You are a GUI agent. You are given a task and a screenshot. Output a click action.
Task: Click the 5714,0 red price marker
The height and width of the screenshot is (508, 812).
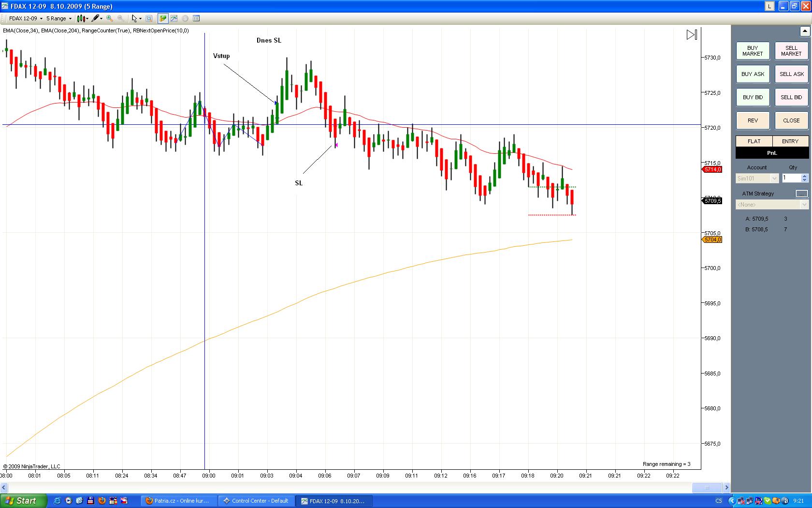[712, 169]
